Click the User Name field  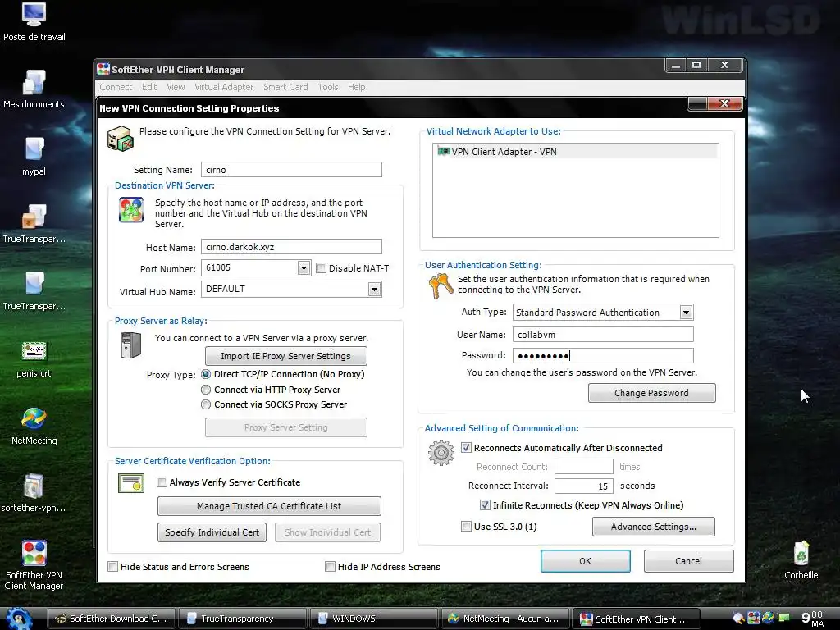603,335
